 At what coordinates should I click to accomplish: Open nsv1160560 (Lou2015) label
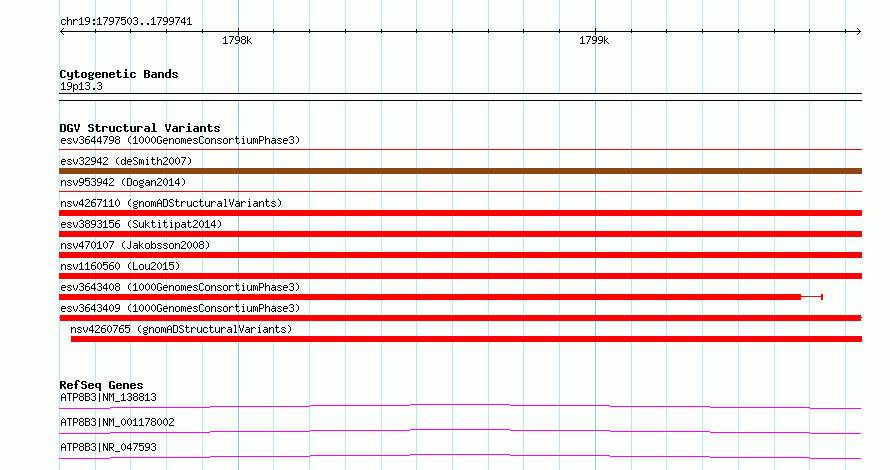(120, 266)
